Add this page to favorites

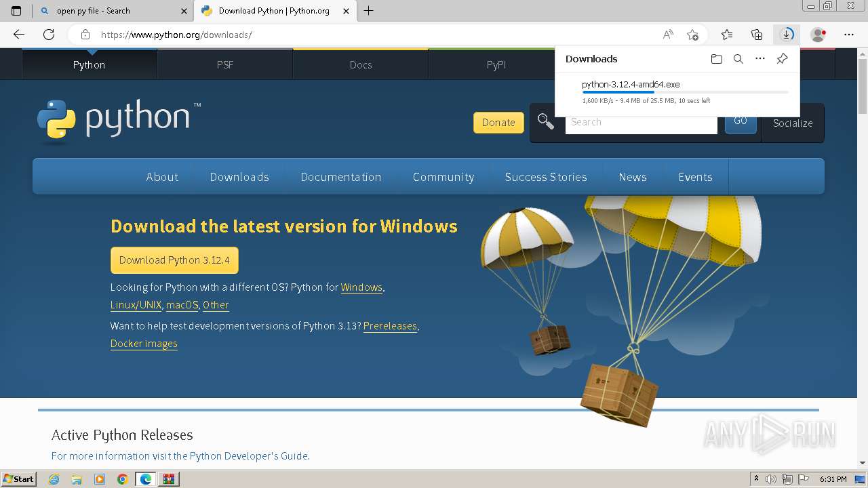point(692,35)
